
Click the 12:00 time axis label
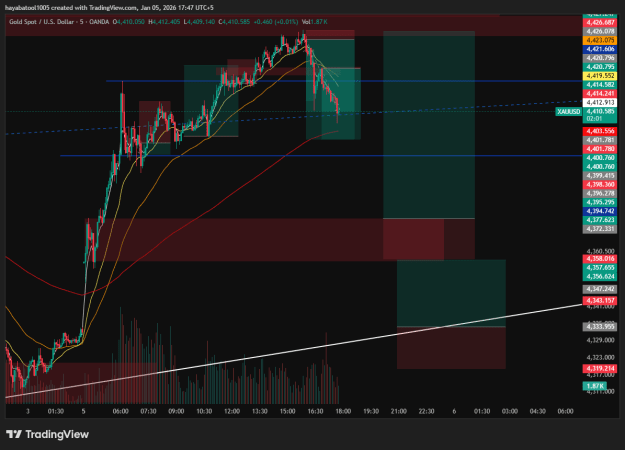point(232,411)
